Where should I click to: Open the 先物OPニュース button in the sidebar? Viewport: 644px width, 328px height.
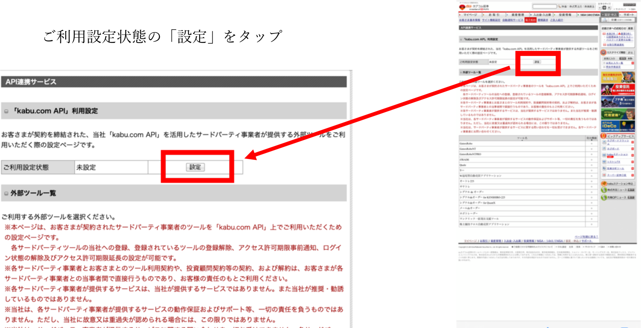point(618,198)
